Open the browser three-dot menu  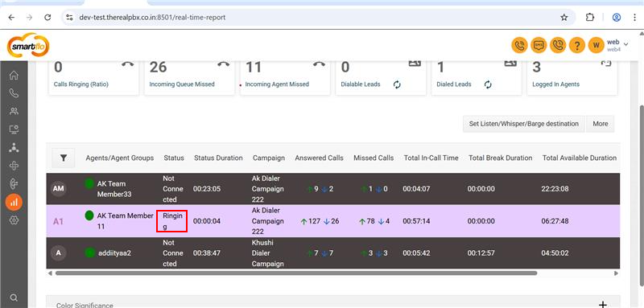[634, 17]
